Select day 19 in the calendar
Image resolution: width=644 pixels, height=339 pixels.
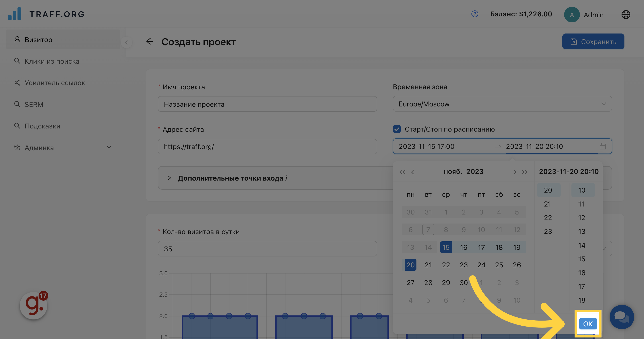[517, 247]
